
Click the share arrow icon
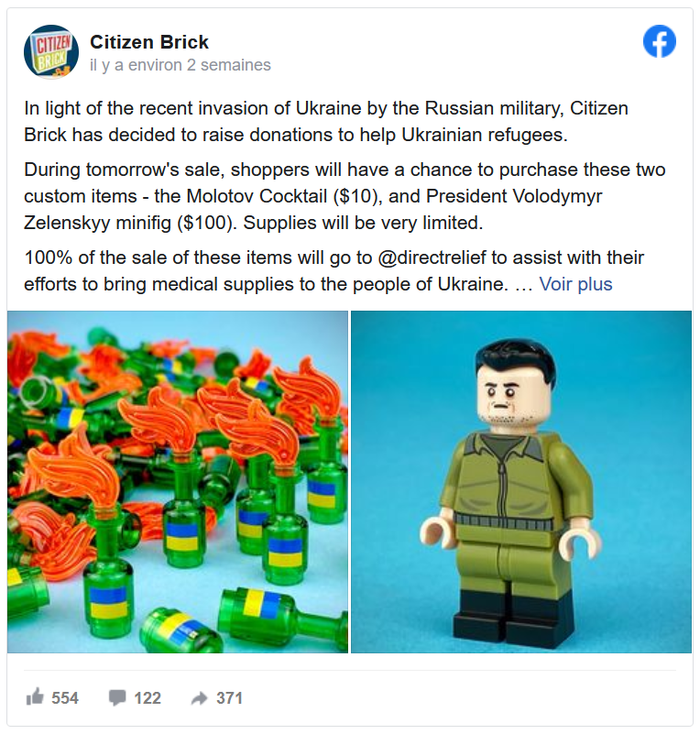click(x=200, y=698)
